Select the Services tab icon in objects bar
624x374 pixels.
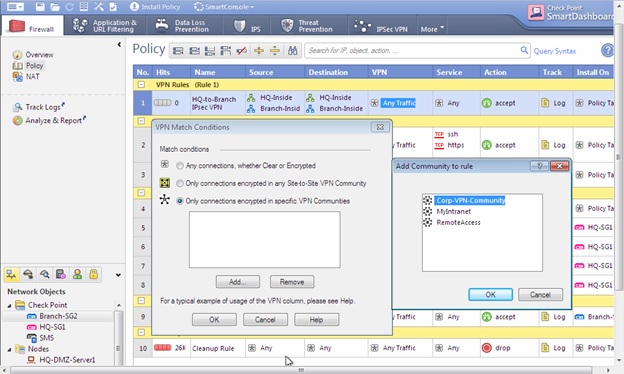28,274
